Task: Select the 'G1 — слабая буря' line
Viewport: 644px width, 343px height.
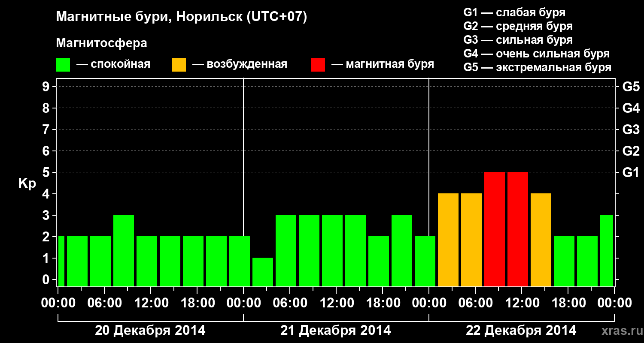Action: pos(514,12)
